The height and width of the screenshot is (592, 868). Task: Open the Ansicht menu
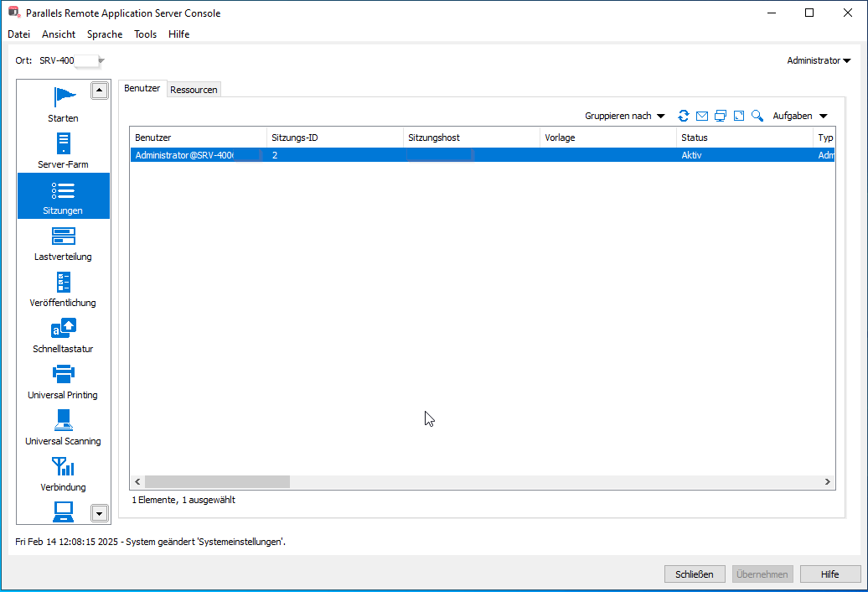59,34
